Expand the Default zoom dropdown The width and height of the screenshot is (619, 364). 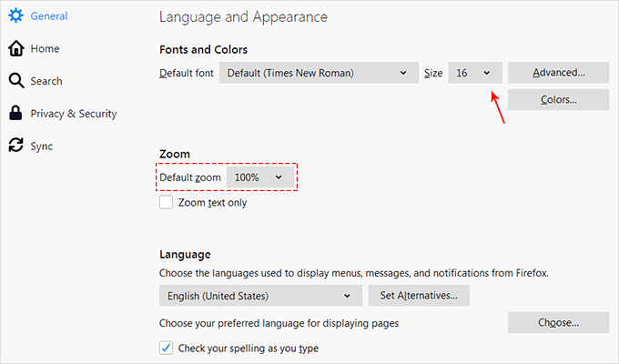259,177
